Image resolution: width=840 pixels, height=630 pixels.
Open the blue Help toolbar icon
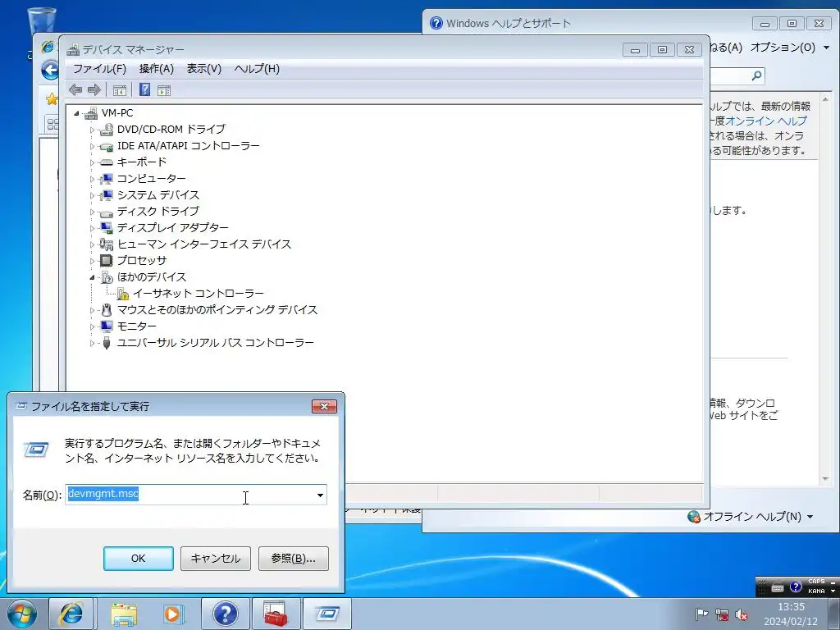pos(144,89)
